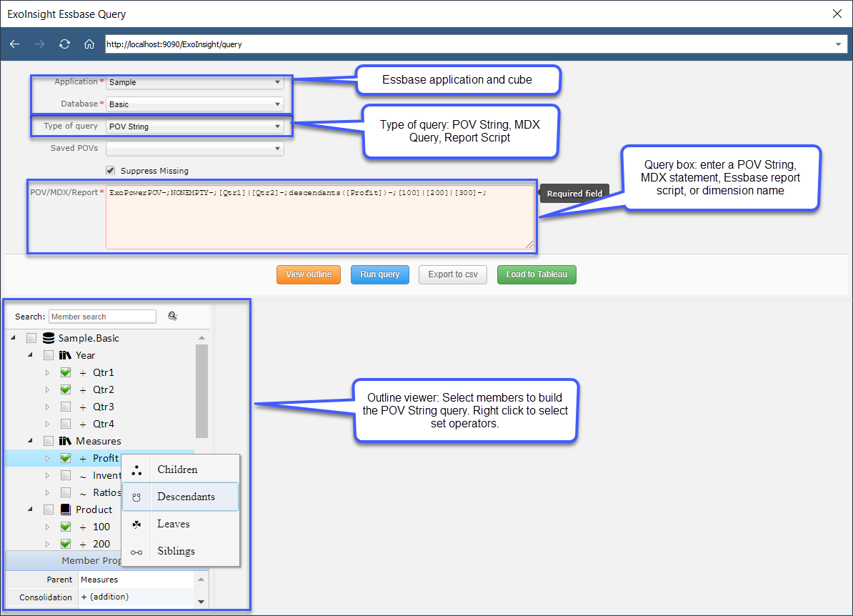This screenshot has width=853, height=616.
Task: Collapse the Measures dimension node
Action: pos(31,440)
